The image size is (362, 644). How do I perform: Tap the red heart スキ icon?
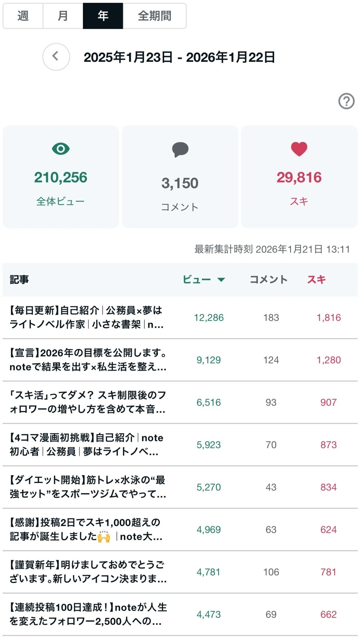[x=299, y=149]
